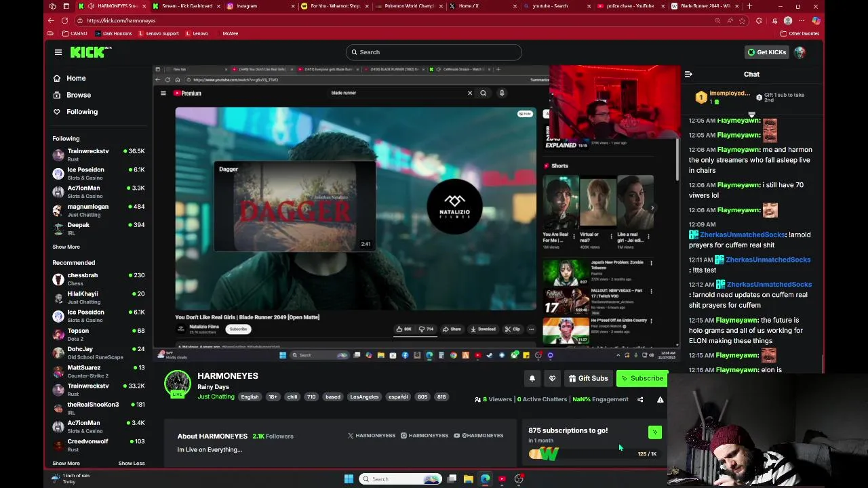Click in the Kick search field
Viewport: 868px width, 488px height.
[x=433, y=52]
